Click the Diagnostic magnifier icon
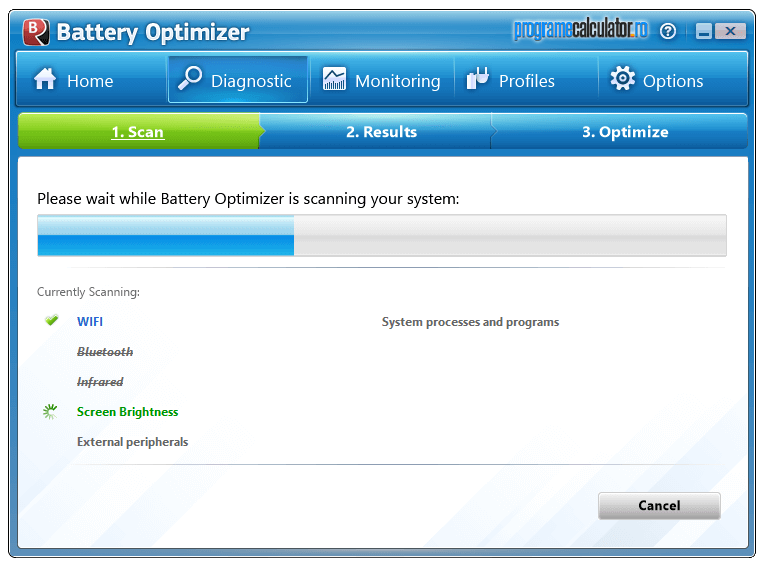Screen dimensions: 763x566 pos(190,78)
